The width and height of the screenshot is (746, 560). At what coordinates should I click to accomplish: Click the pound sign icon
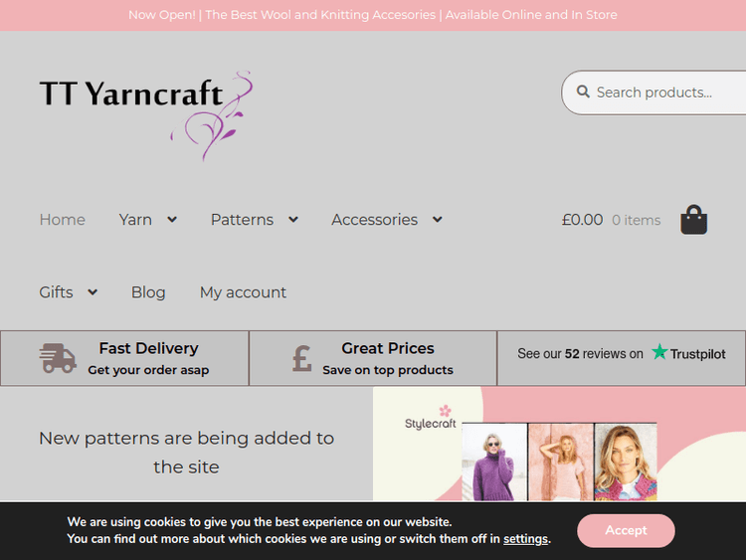point(301,358)
